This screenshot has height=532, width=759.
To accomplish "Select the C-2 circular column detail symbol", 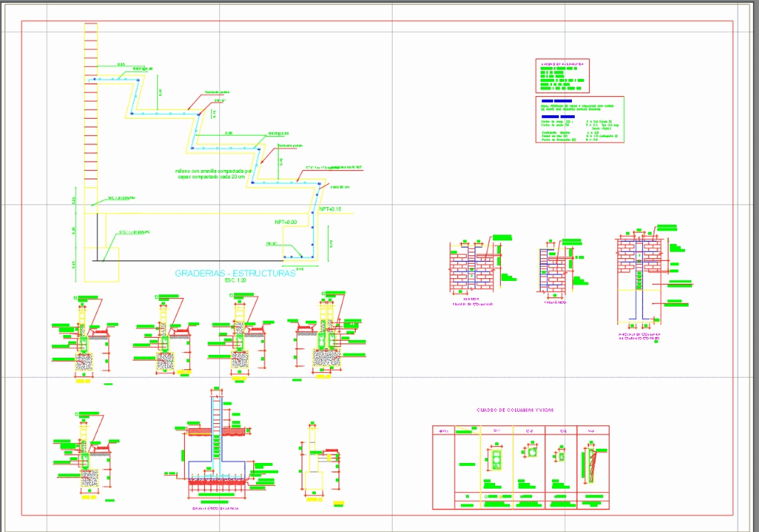I will 532,451.
